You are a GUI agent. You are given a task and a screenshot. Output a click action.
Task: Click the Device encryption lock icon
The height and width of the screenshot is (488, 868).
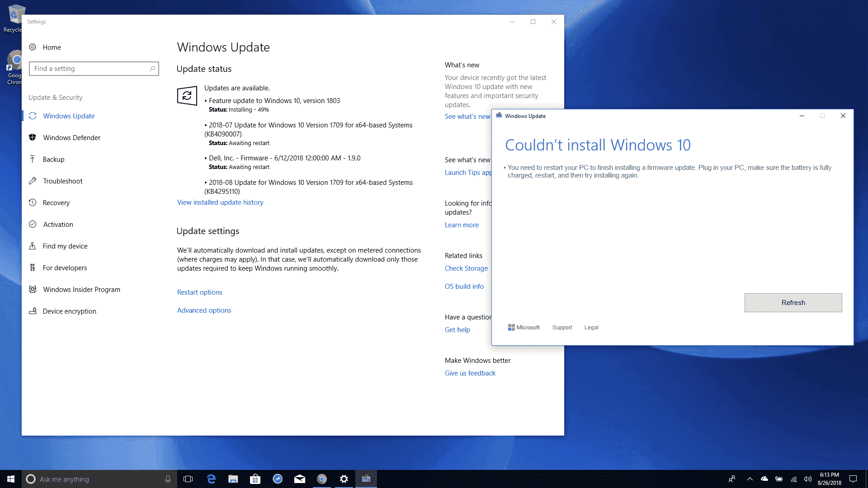pos(33,311)
